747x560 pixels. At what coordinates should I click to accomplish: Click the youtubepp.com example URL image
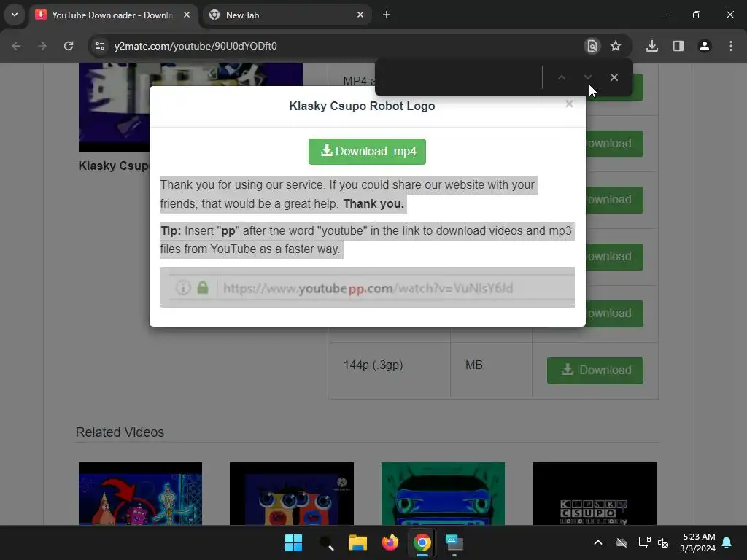(x=368, y=287)
